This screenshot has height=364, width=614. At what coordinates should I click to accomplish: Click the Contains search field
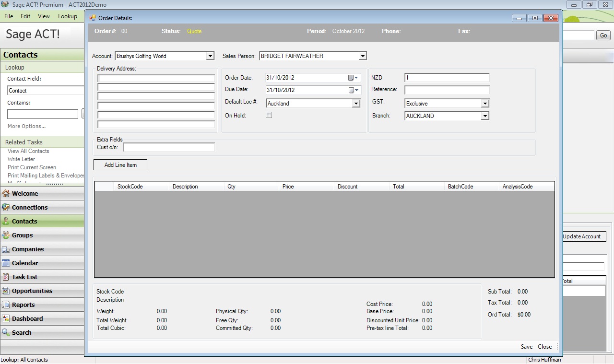(43, 114)
